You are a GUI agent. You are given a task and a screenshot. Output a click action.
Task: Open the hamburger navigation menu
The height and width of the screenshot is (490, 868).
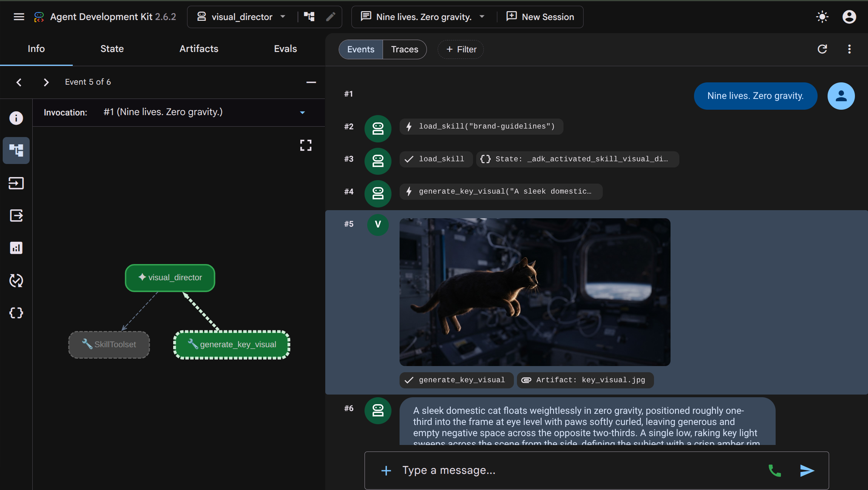click(x=19, y=17)
